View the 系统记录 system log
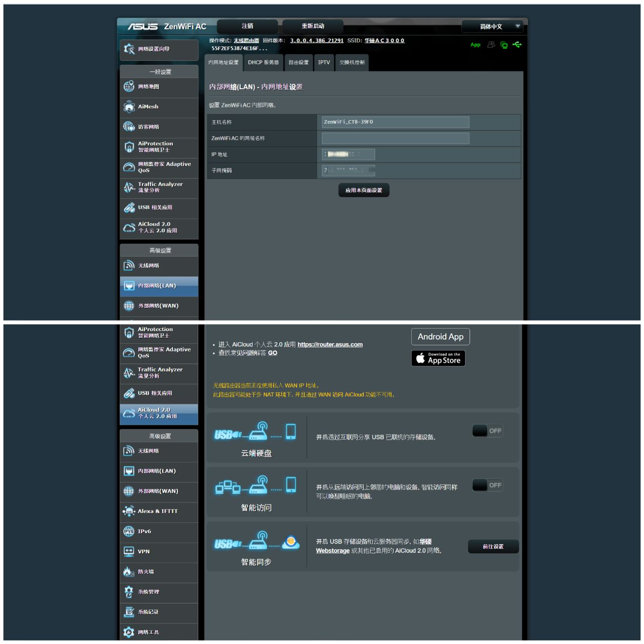 (159, 612)
